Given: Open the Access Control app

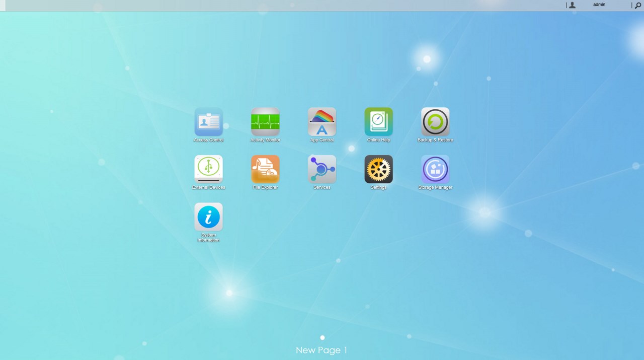Looking at the screenshot, I should [x=209, y=122].
